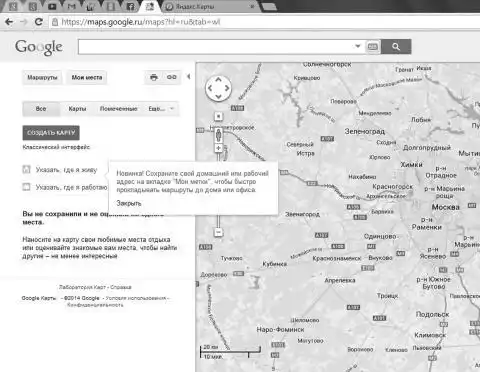Viewport: 480px width, 372px height.
Task: Open the Конфиденциальность link
Action: coord(95,305)
